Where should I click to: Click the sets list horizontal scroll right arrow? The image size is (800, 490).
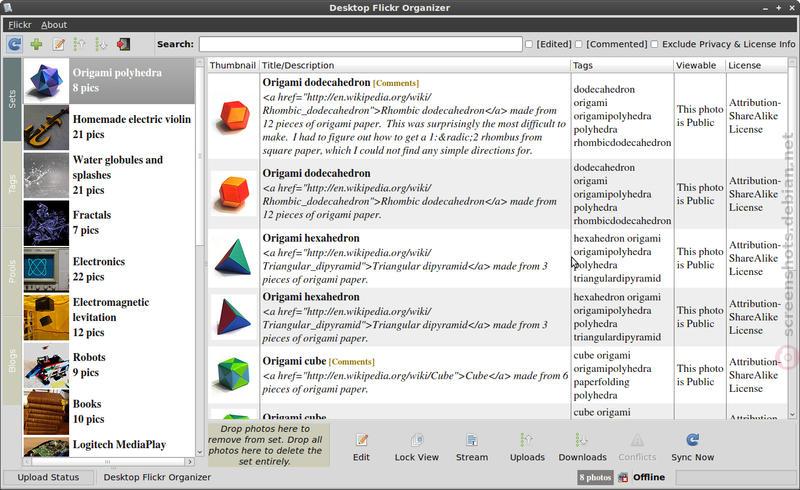[x=190, y=461]
